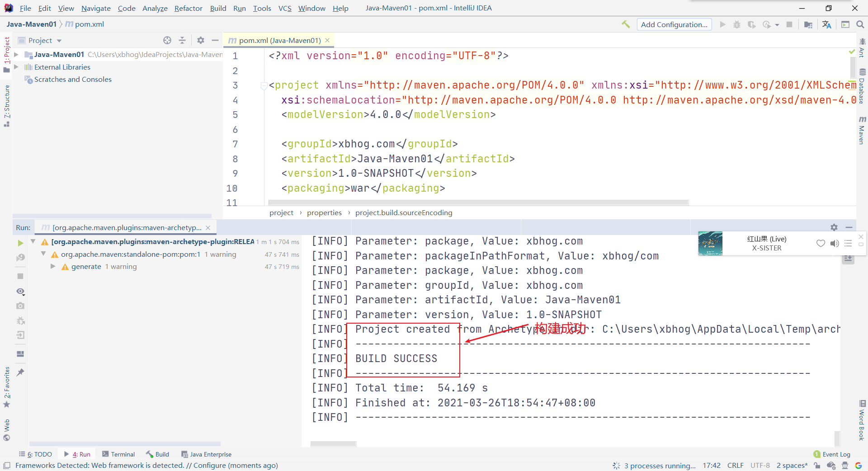
Task: Open Event Log
Action: [x=832, y=454]
